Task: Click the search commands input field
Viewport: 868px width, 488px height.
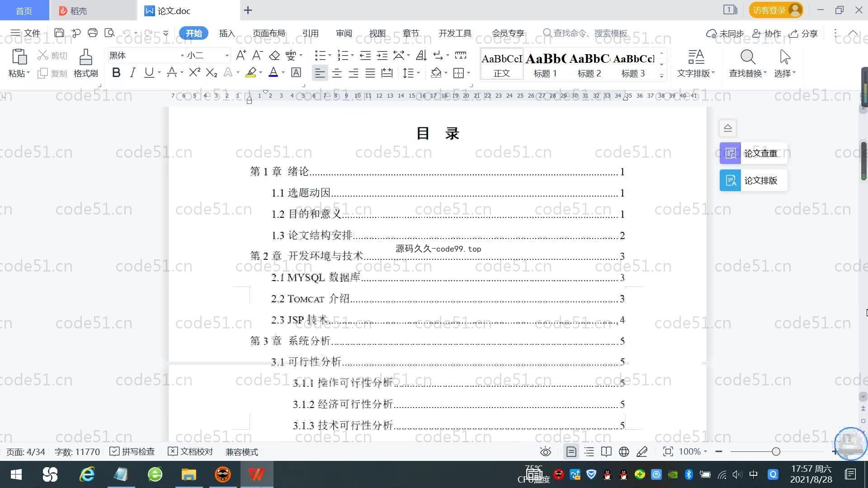Action: click(x=586, y=33)
